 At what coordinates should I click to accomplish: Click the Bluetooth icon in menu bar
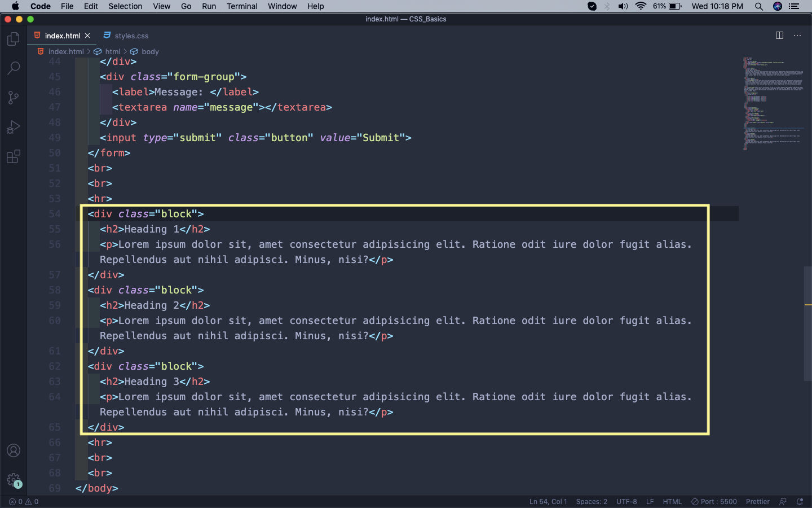tap(607, 6)
